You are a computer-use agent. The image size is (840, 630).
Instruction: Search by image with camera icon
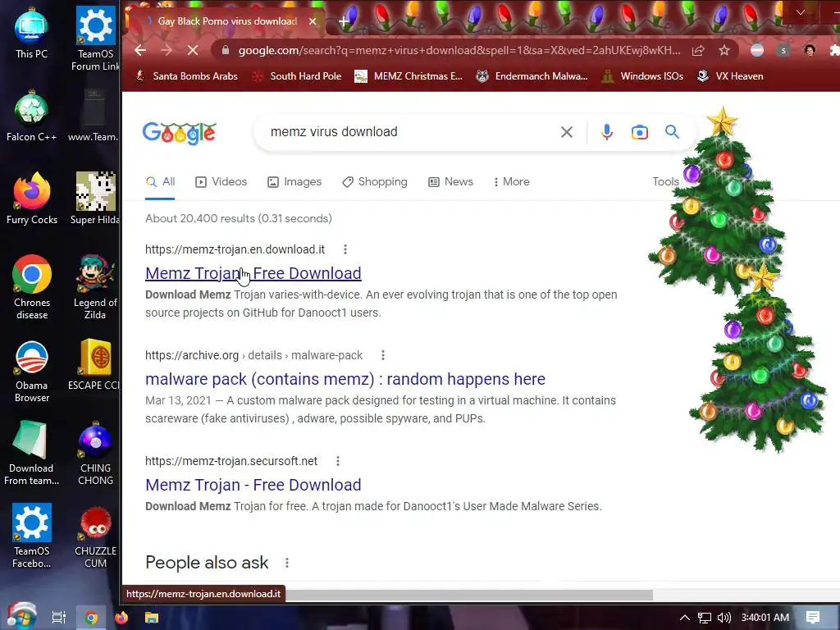tap(639, 132)
